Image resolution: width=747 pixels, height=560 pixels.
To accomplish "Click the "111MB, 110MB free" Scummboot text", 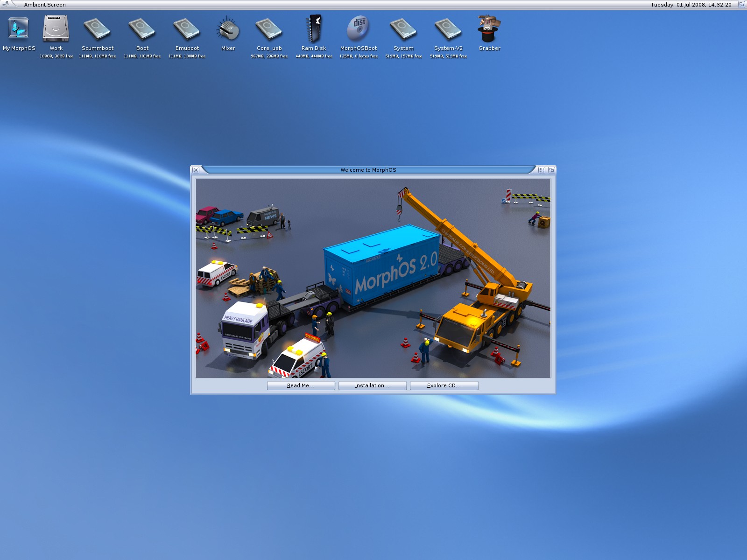I will 98,56.
